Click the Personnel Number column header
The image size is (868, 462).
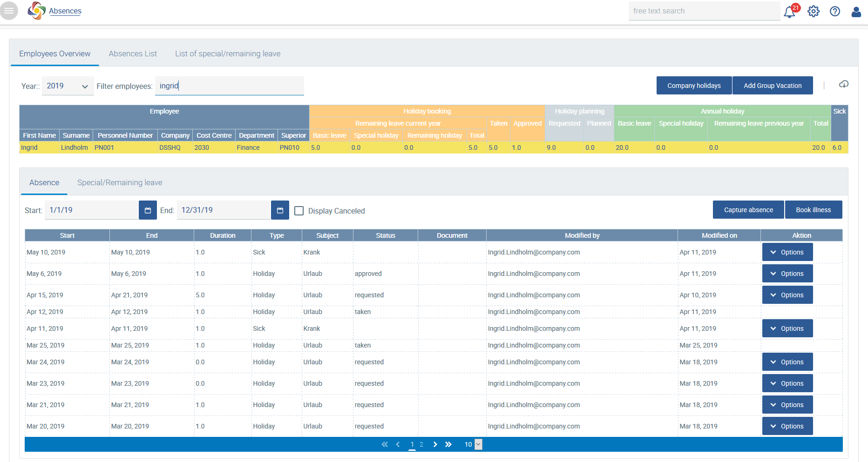(x=125, y=135)
